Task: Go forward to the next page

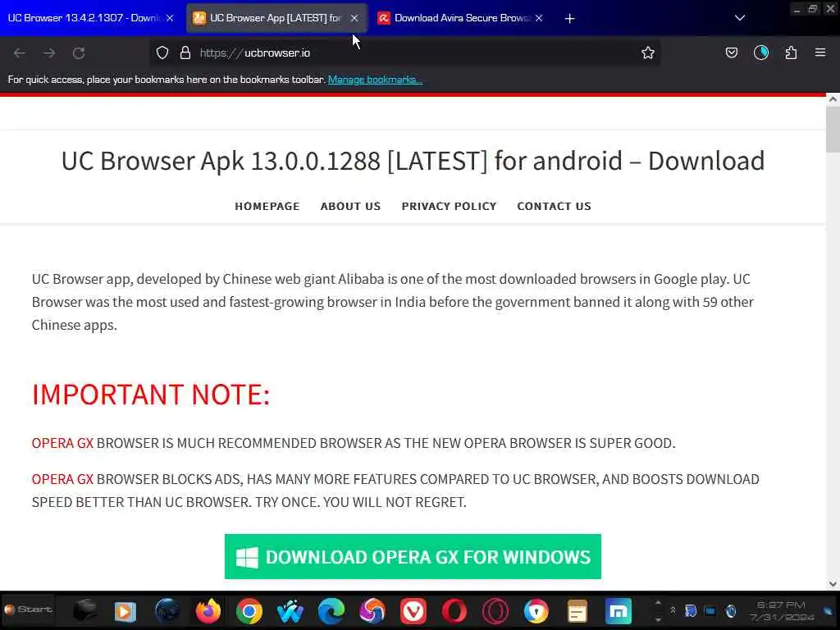Action: 49,53
